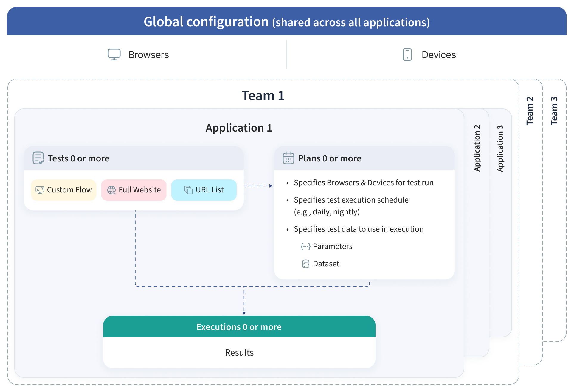Select the Custom Flow yellow chip

(64, 190)
